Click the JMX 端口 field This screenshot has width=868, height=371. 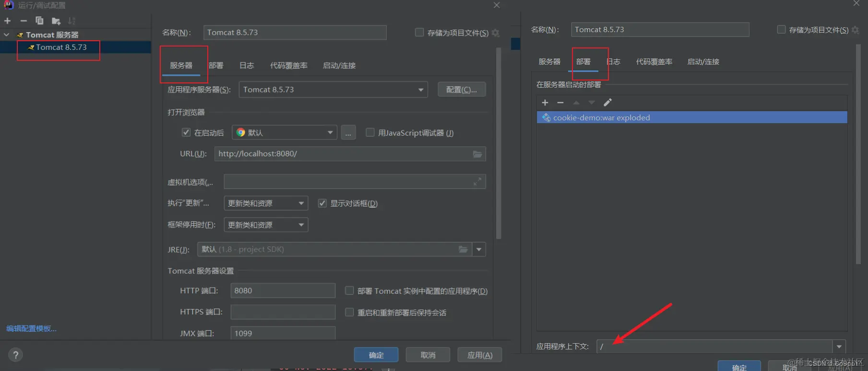click(283, 333)
